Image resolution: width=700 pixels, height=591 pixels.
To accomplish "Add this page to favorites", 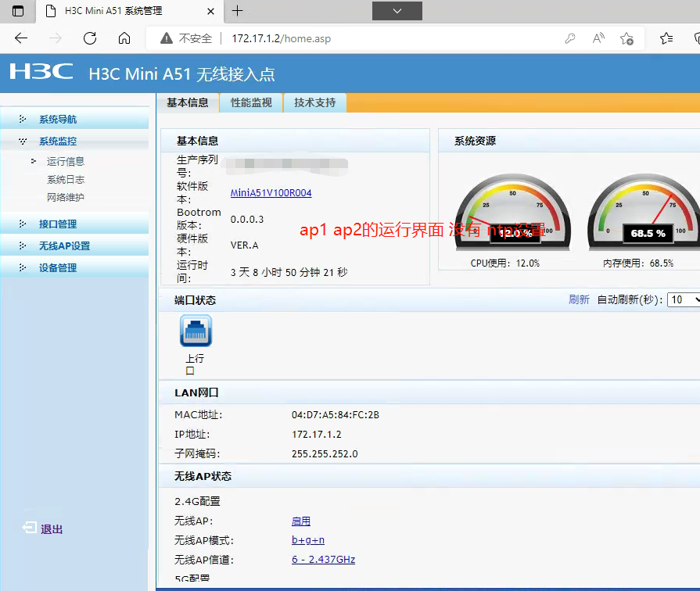I will (x=626, y=39).
